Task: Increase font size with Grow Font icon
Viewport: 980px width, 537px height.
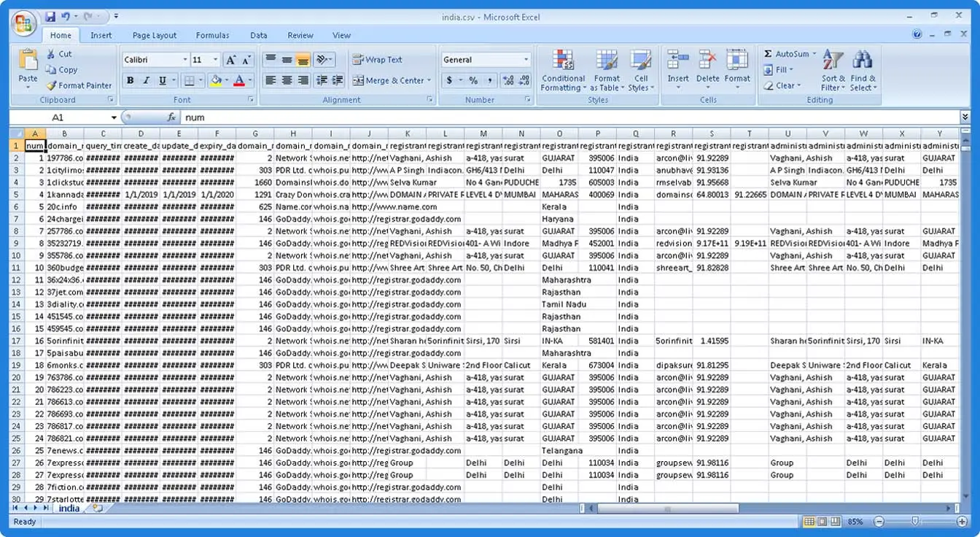Action: click(230, 60)
